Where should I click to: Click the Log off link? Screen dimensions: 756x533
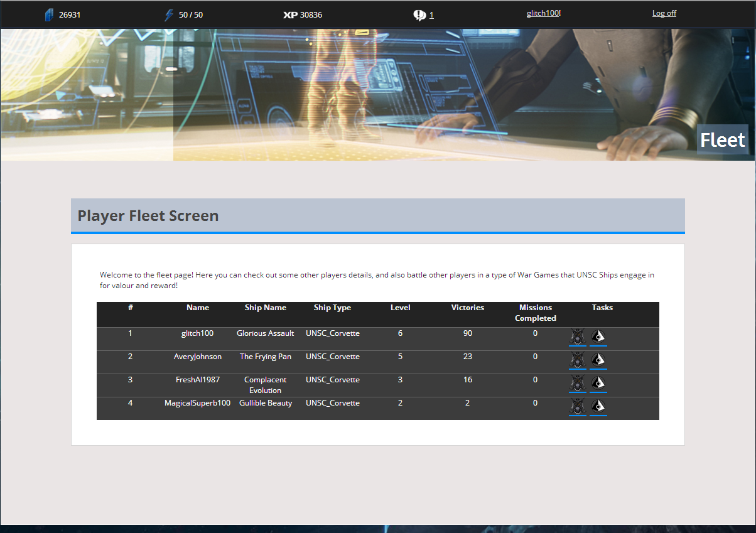[664, 13]
